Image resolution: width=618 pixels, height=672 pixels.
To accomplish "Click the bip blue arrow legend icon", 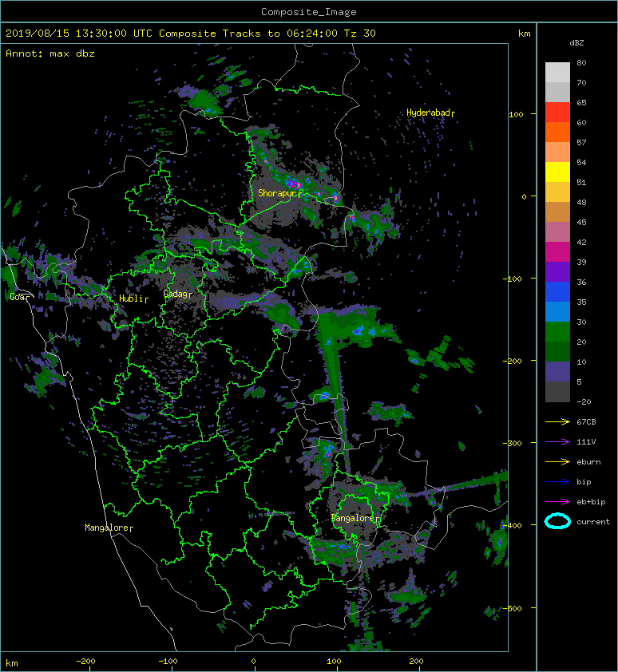I will [x=557, y=482].
